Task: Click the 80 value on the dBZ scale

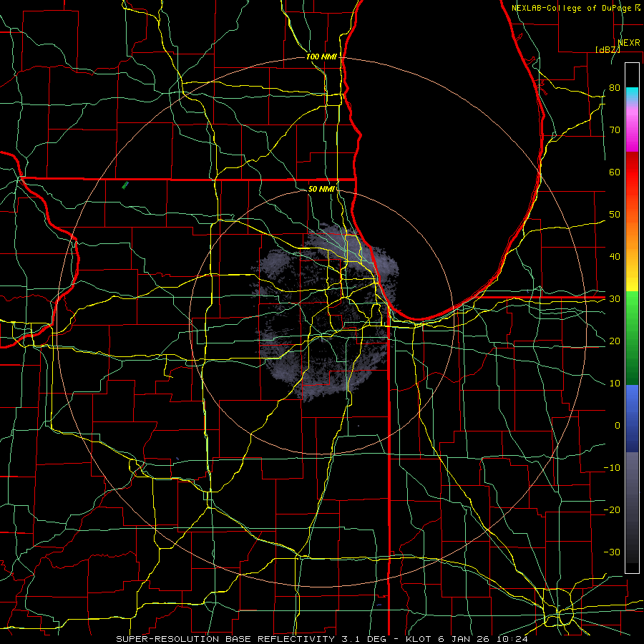Action: coord(615,87)
